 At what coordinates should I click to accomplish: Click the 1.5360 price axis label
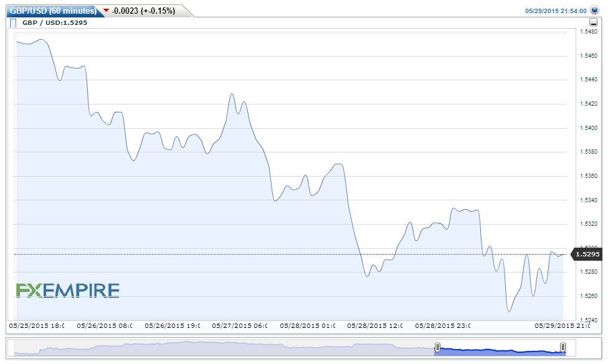[x=589, y=176]
